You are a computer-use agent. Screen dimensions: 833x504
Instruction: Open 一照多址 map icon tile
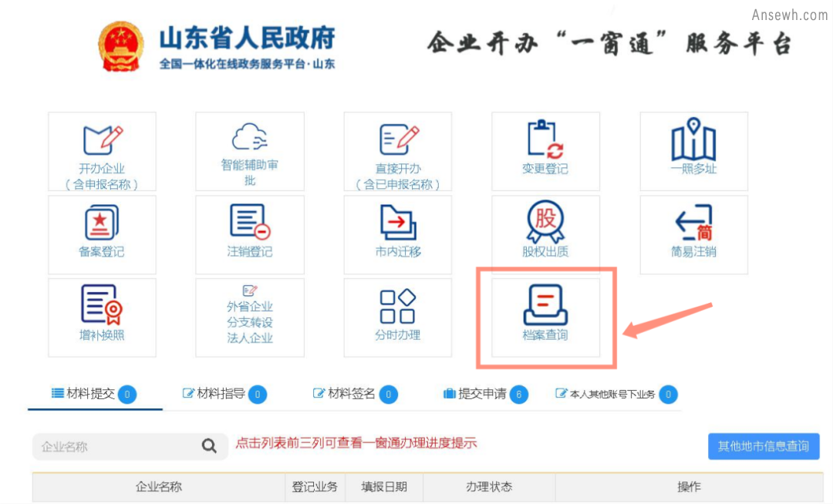[x=694, y=152]
